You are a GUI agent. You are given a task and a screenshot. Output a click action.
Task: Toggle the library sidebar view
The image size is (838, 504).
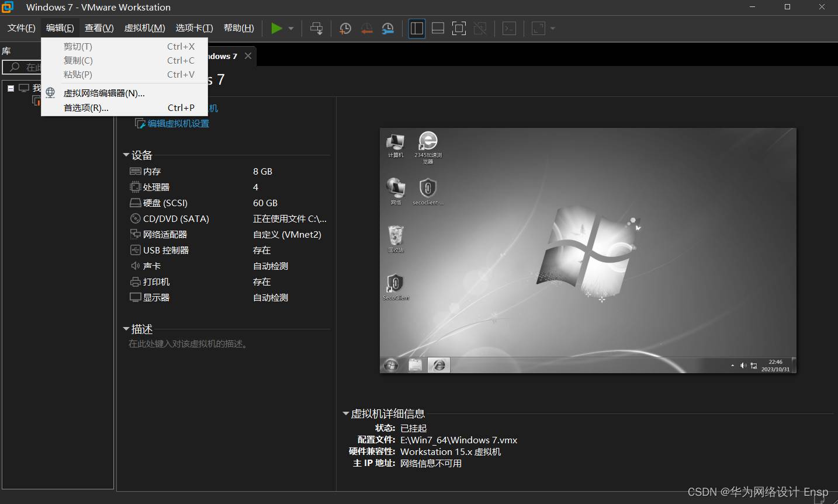tap(417, 28)
